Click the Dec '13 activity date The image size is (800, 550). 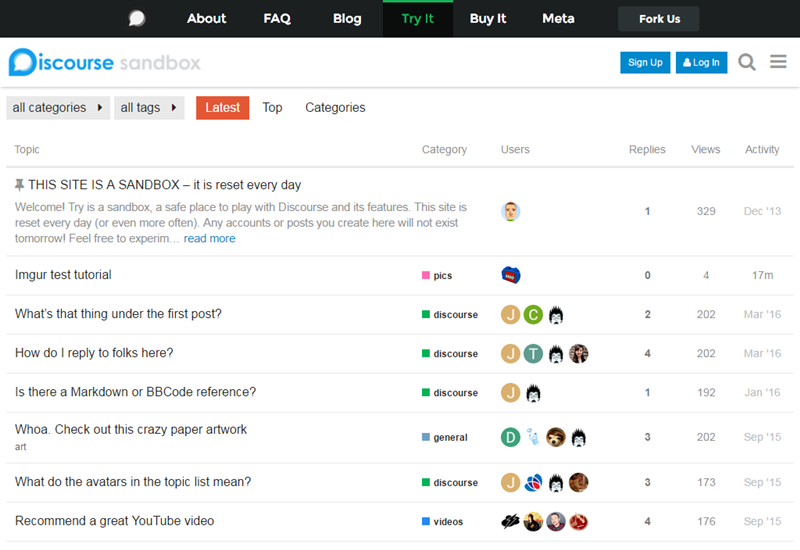click(762, 211)
